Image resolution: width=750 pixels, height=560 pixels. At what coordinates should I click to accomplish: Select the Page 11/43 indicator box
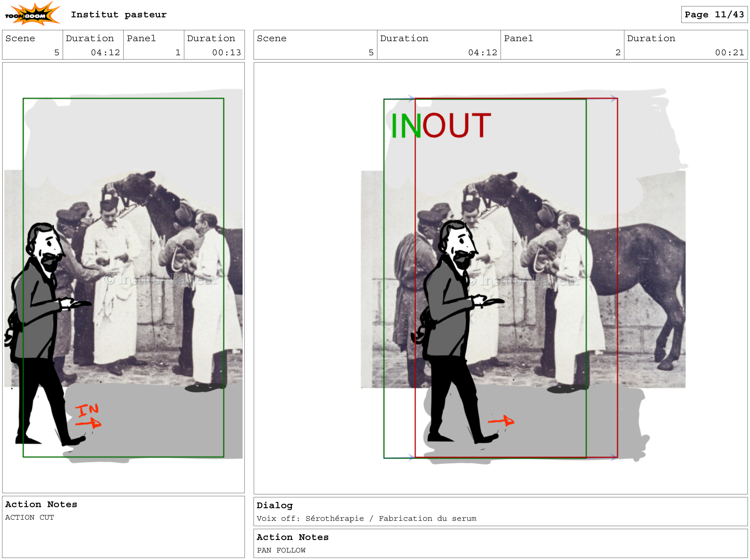click(x=714, y=15)
